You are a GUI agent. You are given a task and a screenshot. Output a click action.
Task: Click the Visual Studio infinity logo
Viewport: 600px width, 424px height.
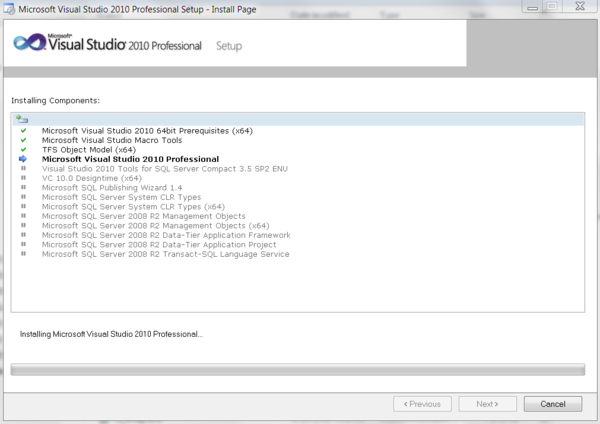tap(29, 42)
